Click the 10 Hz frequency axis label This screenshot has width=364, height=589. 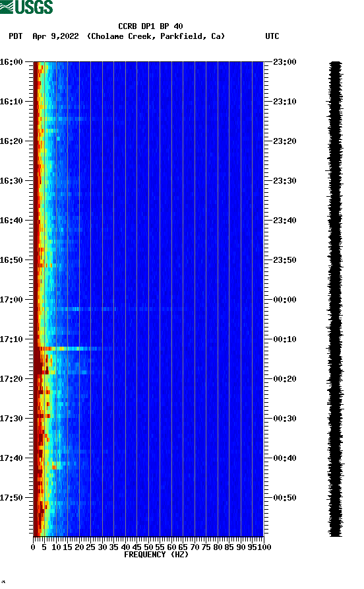click(56, 547)
